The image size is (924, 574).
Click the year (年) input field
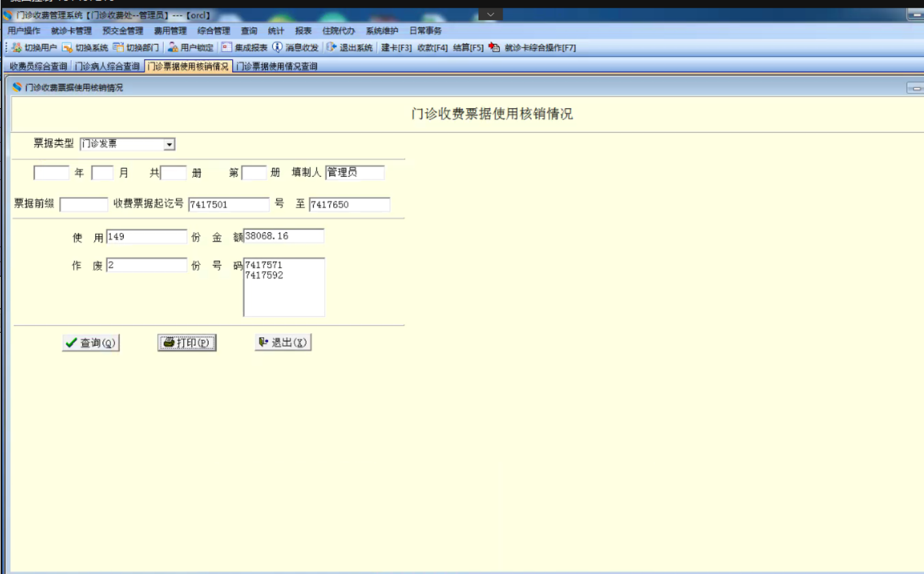pyautogui.click(x=52, y=173)
